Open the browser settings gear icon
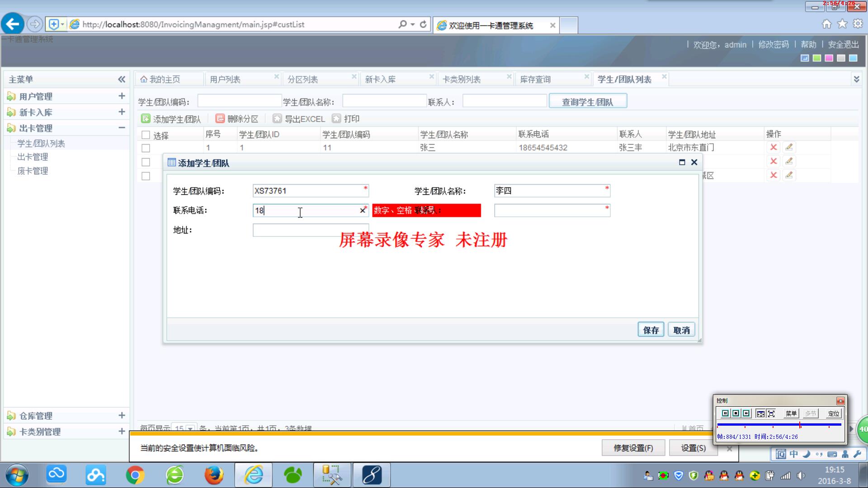The image size is (868, 488). pos(858,24)
